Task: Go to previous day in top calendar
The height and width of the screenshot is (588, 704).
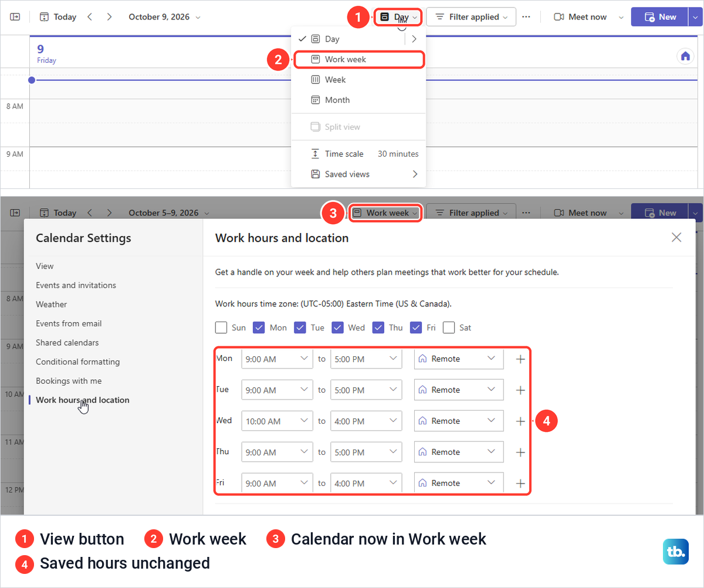Action: point(90,17)
